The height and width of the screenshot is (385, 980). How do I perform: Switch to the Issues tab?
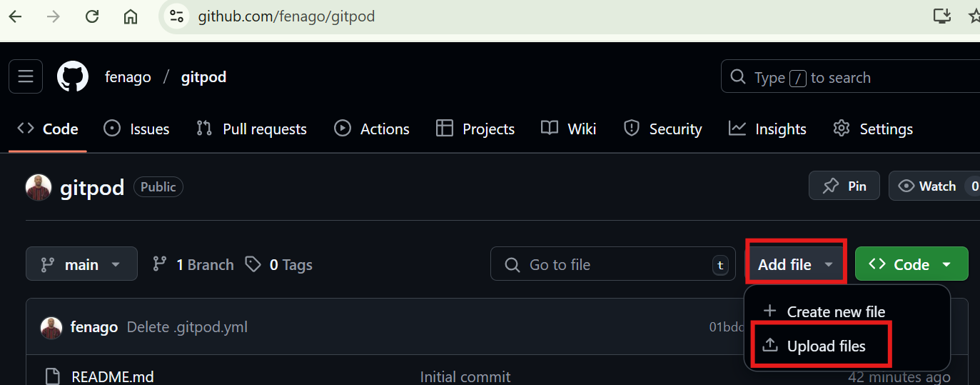coord(136,129)
